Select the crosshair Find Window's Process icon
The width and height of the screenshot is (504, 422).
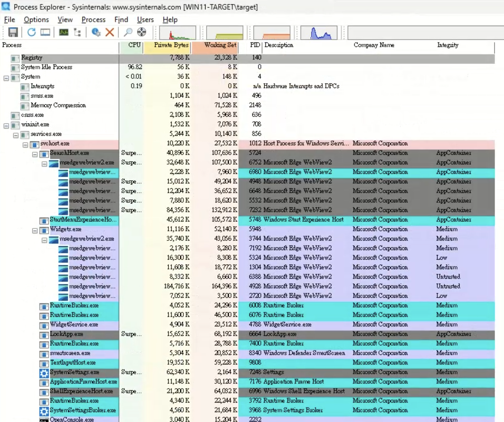click(142, 32)
